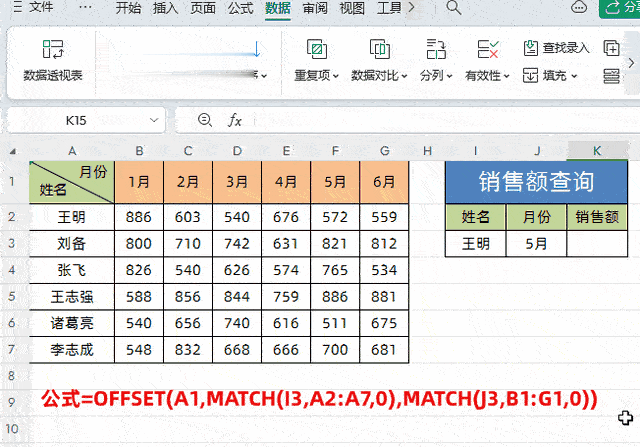Click the Name Box showing K15
The height and width of the screenshot is (447, 640).
76,120
